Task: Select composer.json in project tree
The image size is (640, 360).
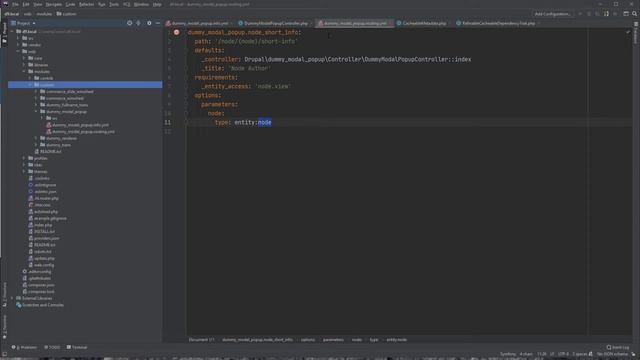Action: click(41, 285)
